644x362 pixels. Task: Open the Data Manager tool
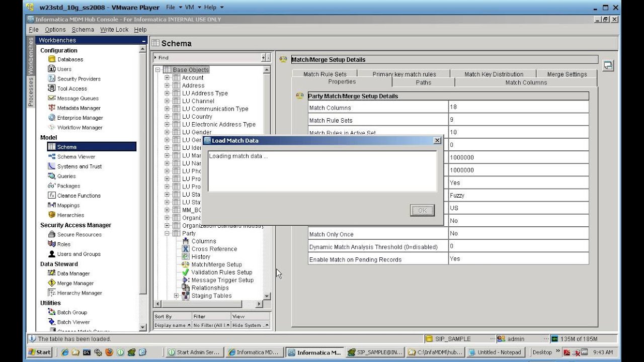click(x=69, y=274)
